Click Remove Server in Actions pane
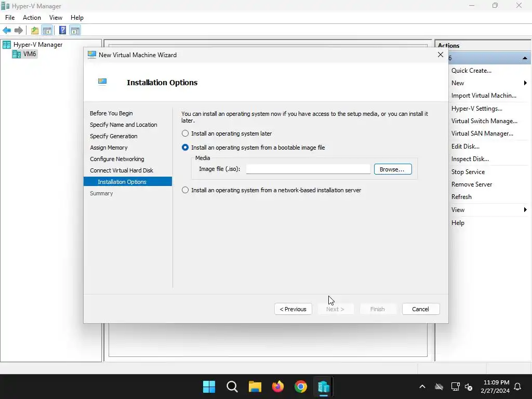This screenshot has width=532, height=399. 472,184
